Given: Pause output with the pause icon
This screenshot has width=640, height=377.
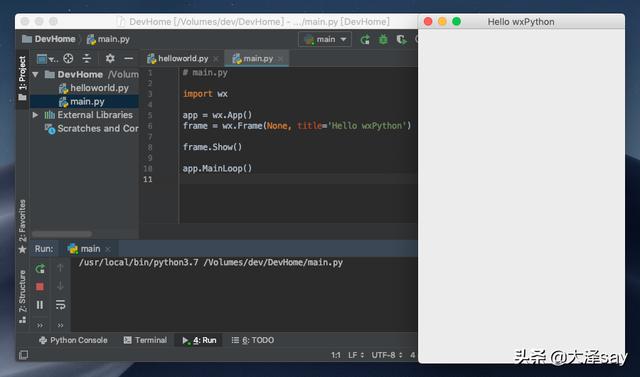Looking at the screenshot, I should (x=40, y=305).
